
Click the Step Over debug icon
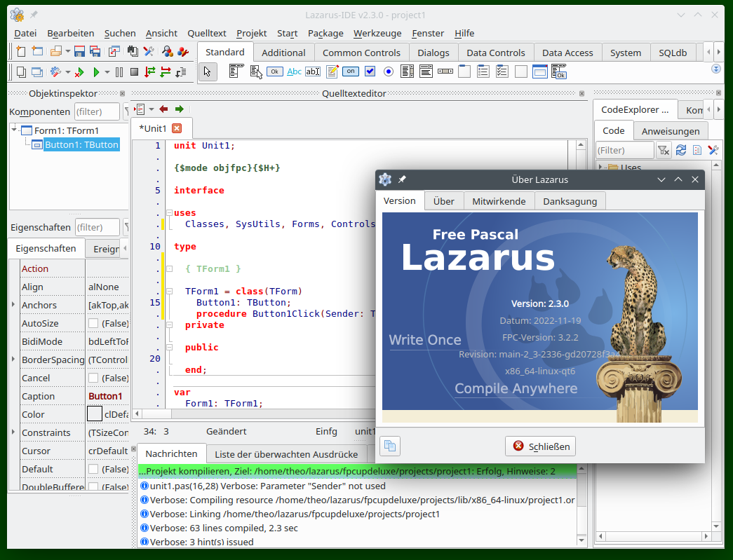(166, 72)
